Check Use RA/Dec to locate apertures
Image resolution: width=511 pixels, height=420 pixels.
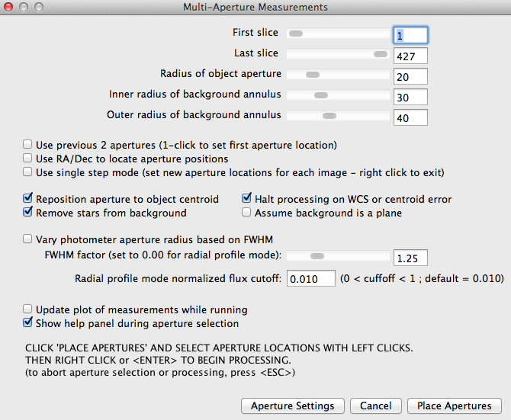tap(28, 159)
